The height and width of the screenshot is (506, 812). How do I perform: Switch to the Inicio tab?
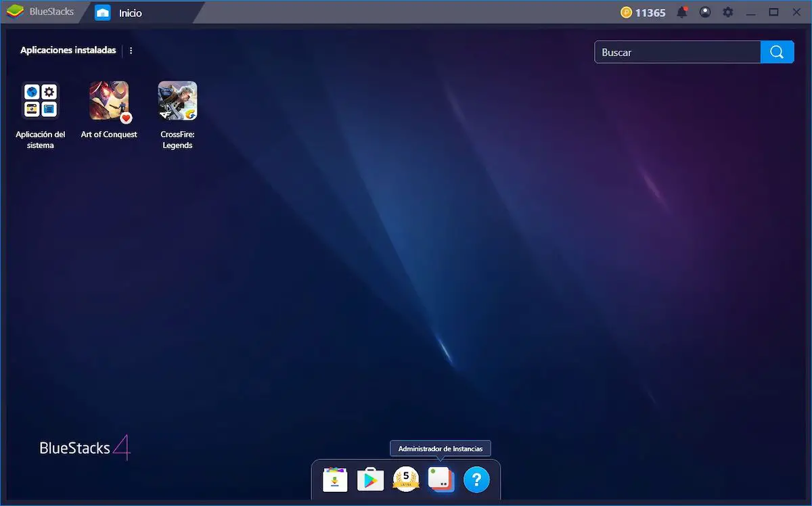pos(131,13)
